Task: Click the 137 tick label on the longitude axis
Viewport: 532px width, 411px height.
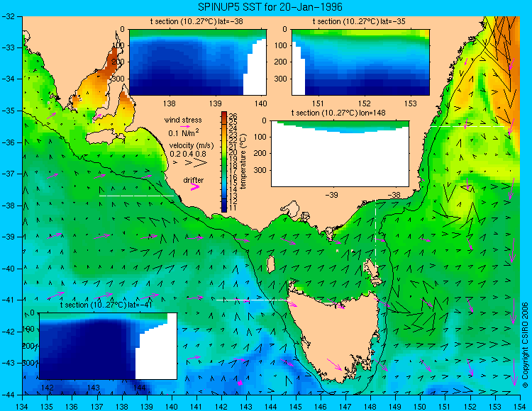Action: pos(97,406)
